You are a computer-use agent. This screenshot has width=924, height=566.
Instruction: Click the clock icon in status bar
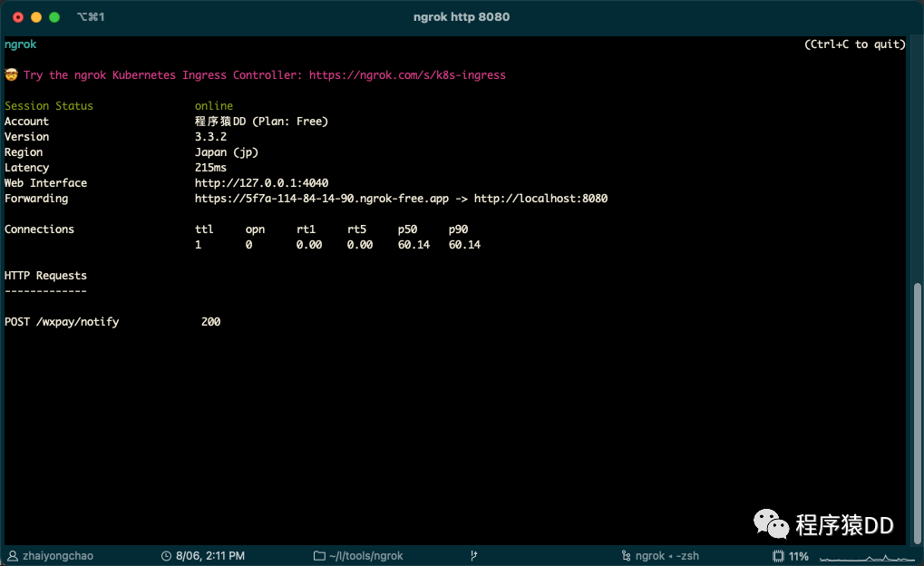[166, 556]
